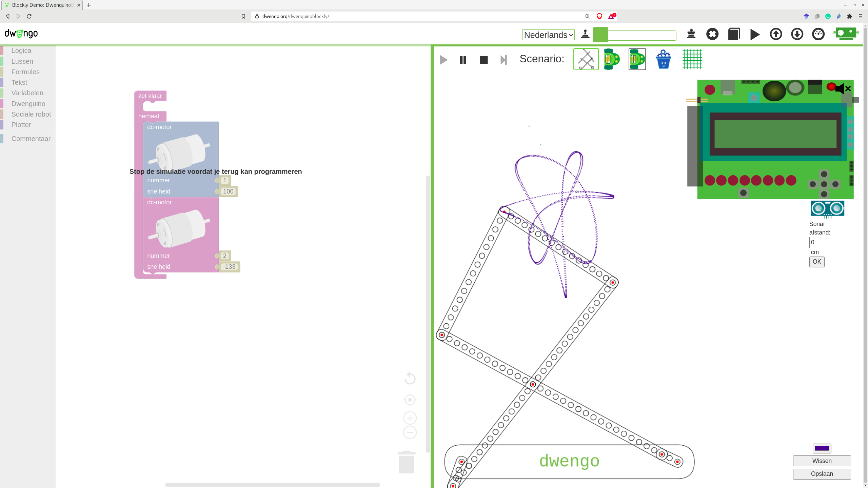
Task: Click the sonar afstand input field
Action: point(817,242)
